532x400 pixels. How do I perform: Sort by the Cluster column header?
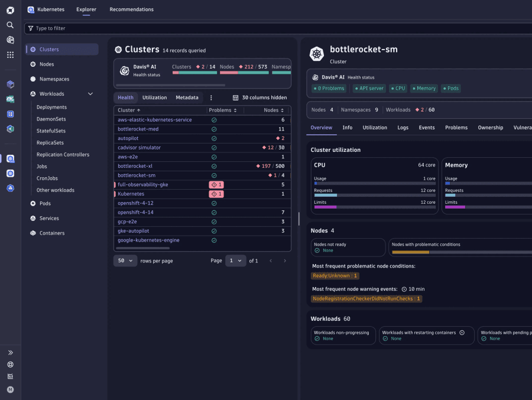(129, 110)
